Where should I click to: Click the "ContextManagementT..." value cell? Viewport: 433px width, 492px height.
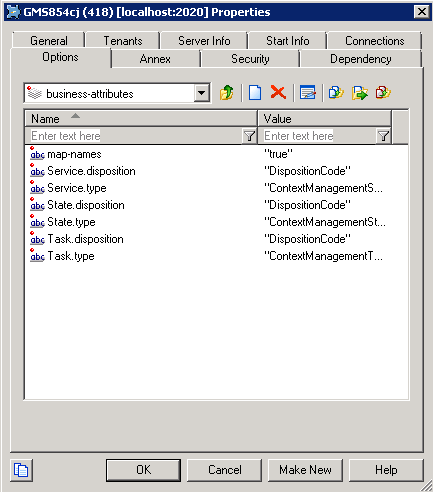[323, 256]
